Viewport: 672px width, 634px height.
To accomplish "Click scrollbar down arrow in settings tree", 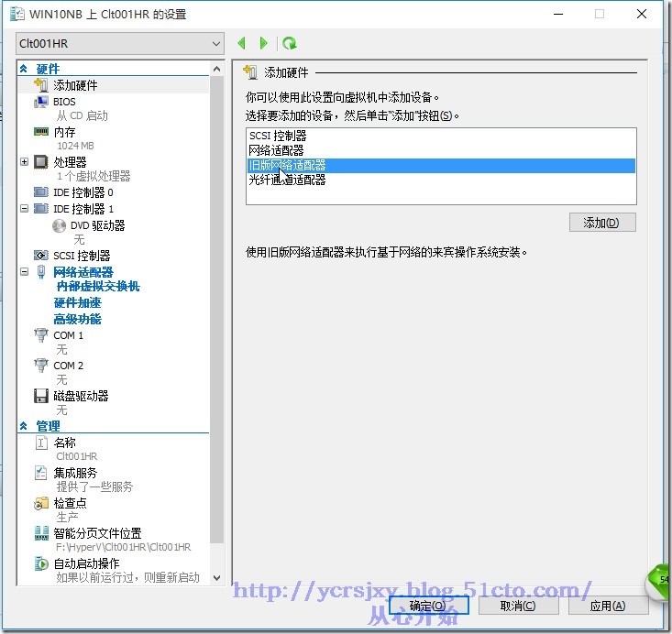I will pos(217,578).
